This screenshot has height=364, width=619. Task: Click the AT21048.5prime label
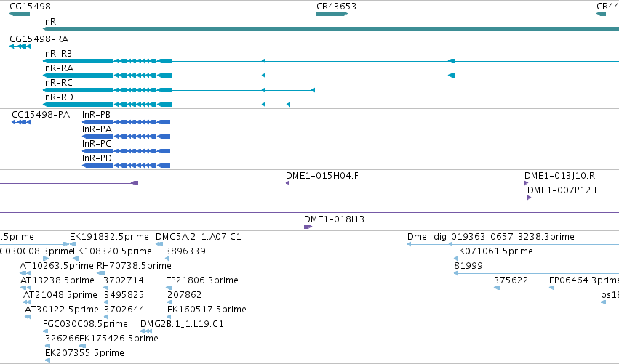point(60,295)
